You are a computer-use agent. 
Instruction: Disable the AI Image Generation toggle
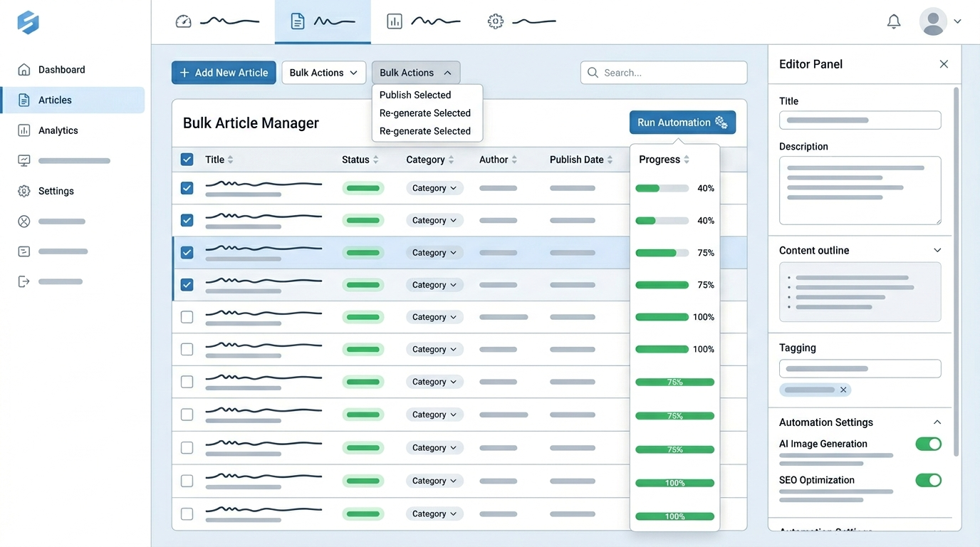pos(928,444)
